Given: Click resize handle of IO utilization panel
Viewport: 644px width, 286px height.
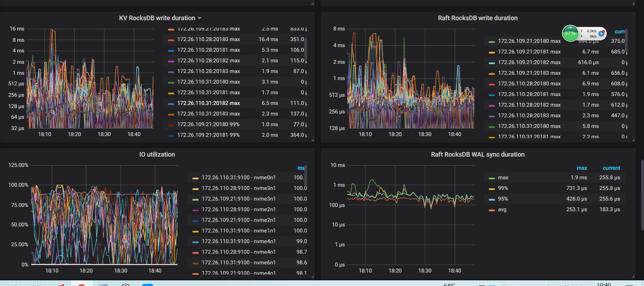Looking at the screenshot, I should (x=312, y=277).
